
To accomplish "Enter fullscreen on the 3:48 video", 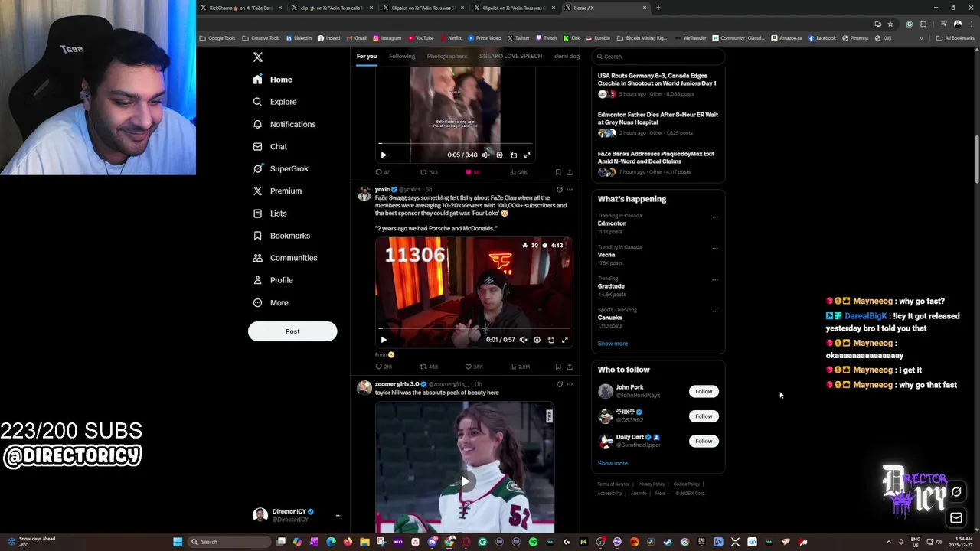I will coord(527,155).
